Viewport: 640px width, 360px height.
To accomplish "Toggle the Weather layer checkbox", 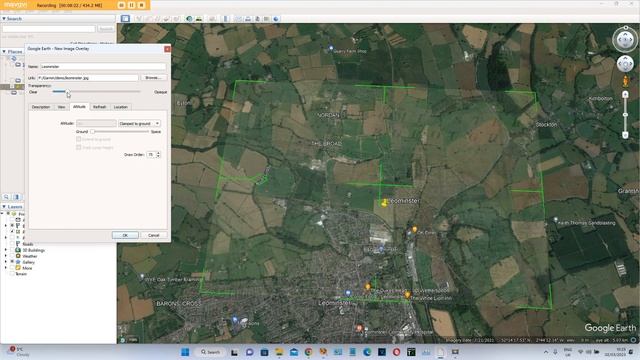I will point(12,256).
